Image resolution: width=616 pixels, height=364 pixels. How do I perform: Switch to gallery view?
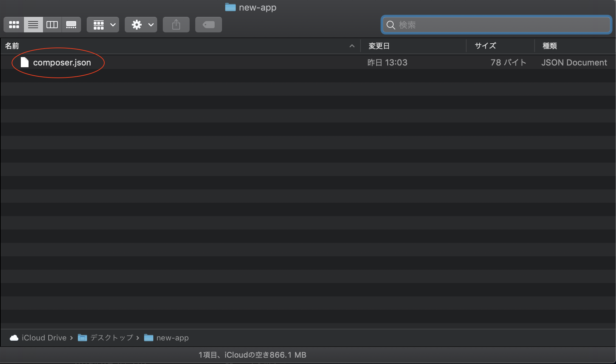pyautogui.click(x=71, y=25)
